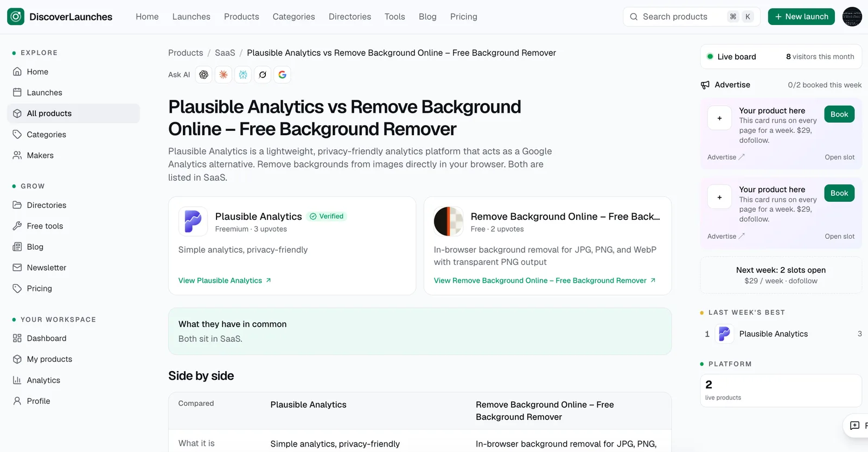Click the plus icon in first ad card
868x452 pixels.
click(x=720, y=118)
